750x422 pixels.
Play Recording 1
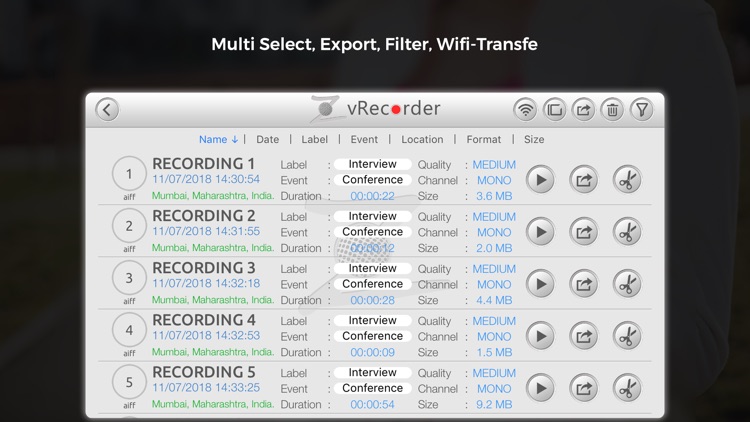(x=540, y=180)
